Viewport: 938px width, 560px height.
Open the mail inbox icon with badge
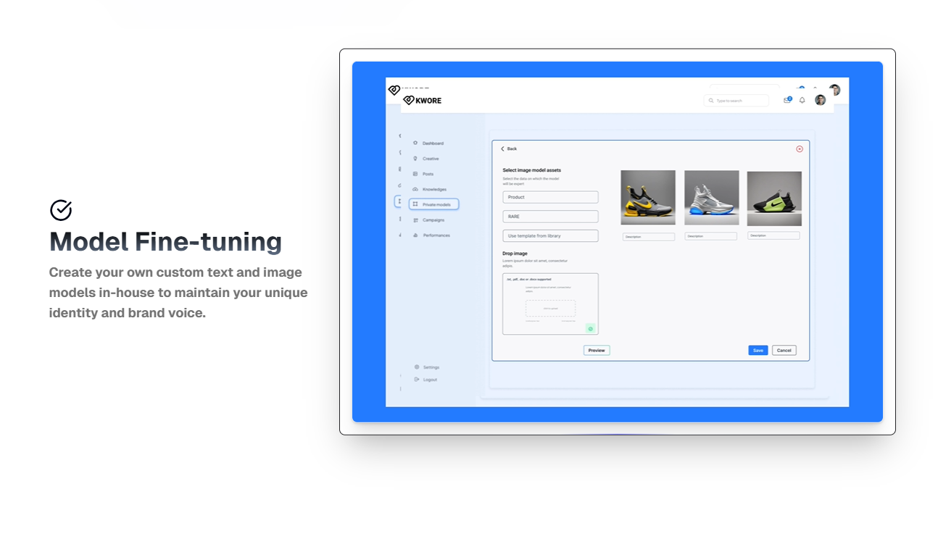(787, 100)
